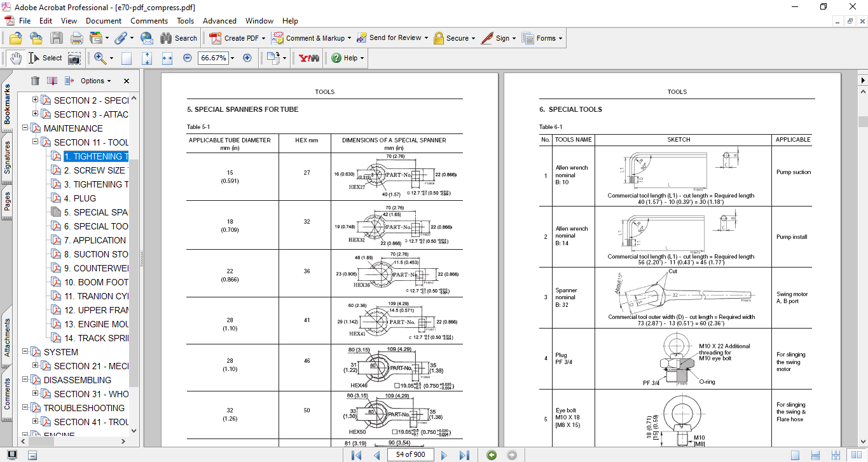
Task: Select the Hand tool
Action: 16,58
